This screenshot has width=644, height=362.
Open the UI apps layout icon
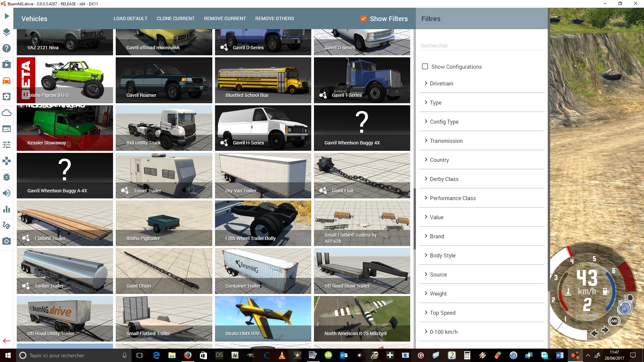(x=7, y=129)
